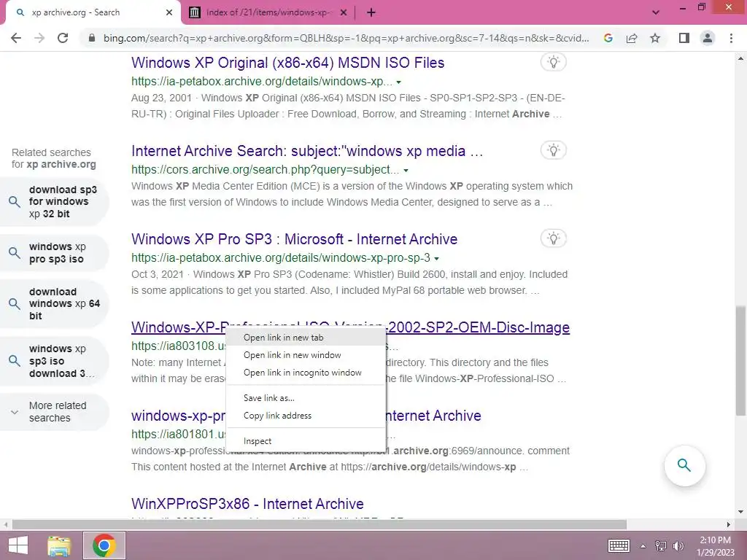Click the browser forward arrow
Image resolution: width=747 pixels, height=560 pixels.
39,38
